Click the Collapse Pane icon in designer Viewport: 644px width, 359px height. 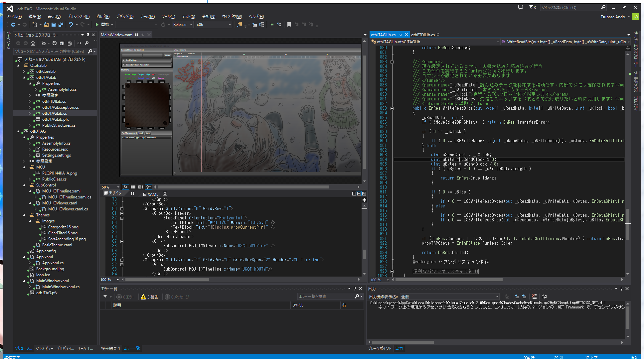coord(364,193)
